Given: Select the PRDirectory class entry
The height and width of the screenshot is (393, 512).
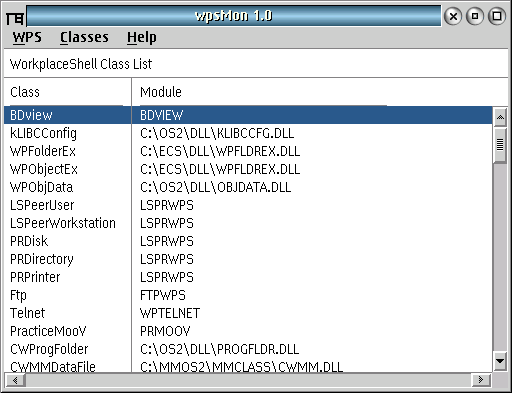Looking at the screenshot, I should click(x=42, y=259).
